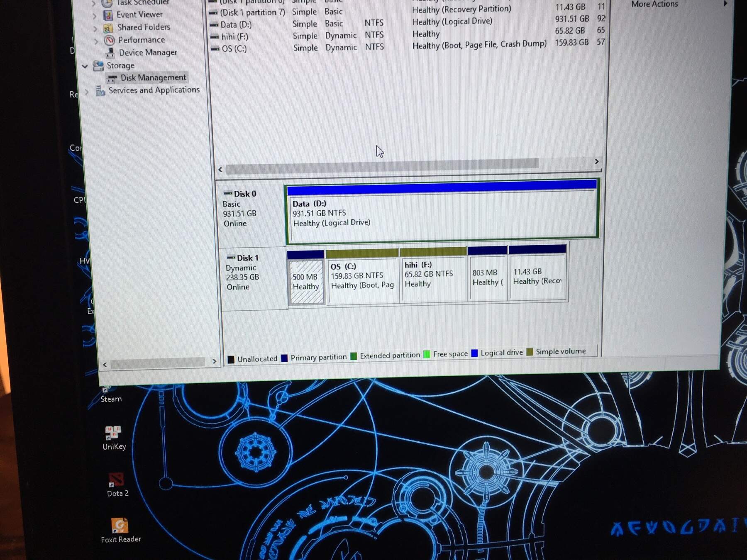Click the volume list horizontal scrollbar thumb

click(x=382, y=166)
